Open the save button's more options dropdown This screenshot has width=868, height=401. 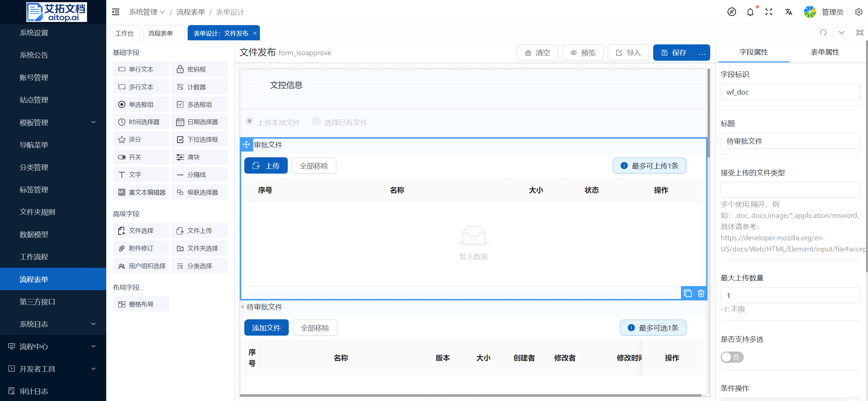[702, 53]
